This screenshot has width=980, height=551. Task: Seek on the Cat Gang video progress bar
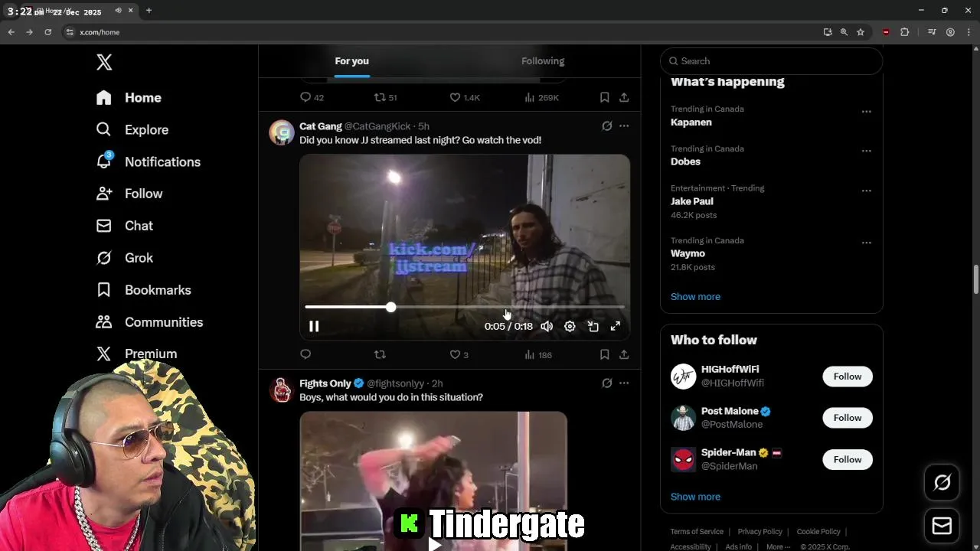(465, 307)
